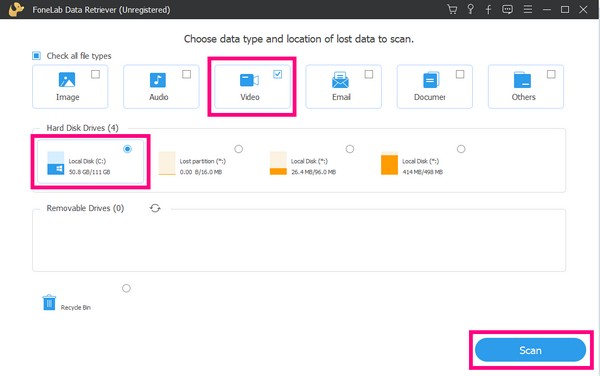Click the Email label text
The image size is (600, 376).
[341, 97]
